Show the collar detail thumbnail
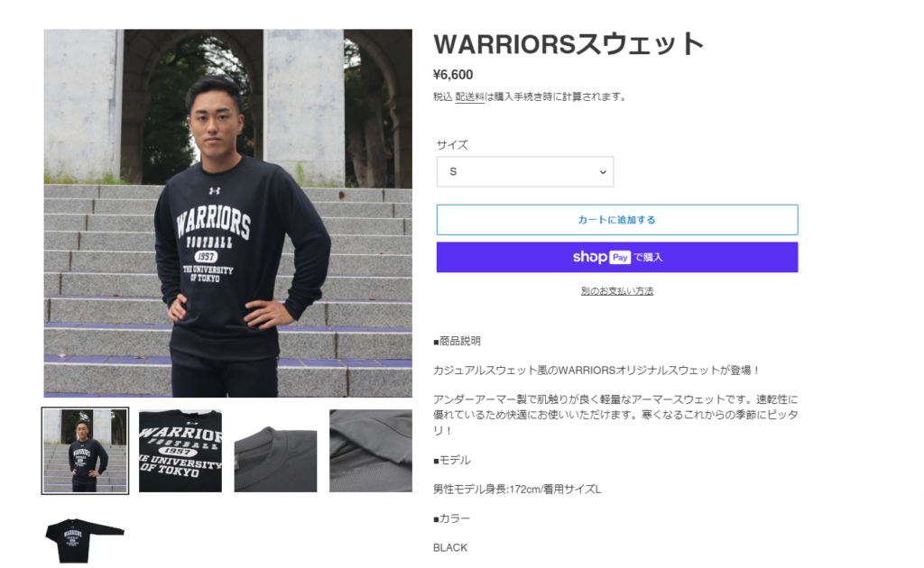The image size is (924, 568). [276, 451]
